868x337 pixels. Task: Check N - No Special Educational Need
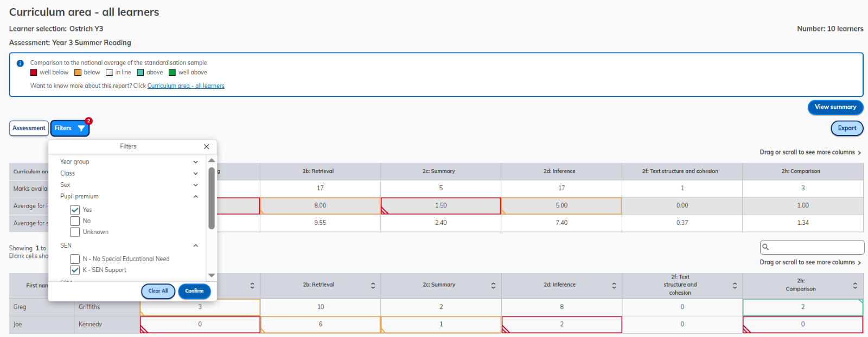(x=75, y=259)
